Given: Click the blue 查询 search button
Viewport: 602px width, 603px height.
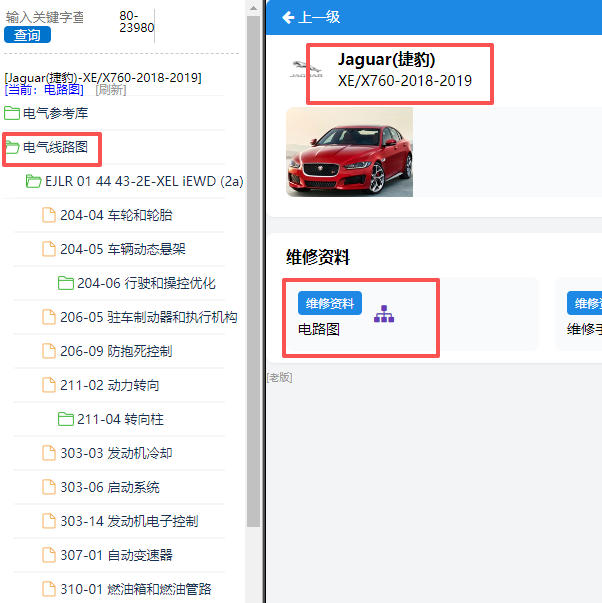Looking at the screenshot, I should pos(27,35).
